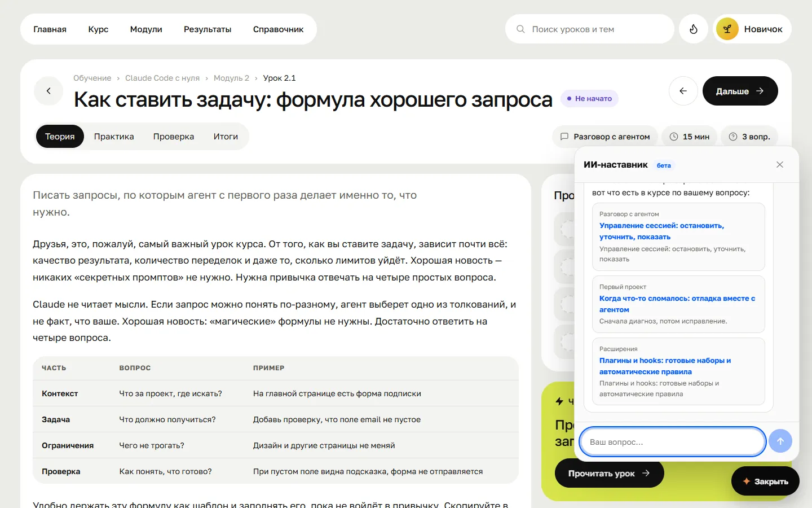Viewport: 812px width, 508px height.
Task: Click the back chevron left of lesson title
Action: [48, 91]
